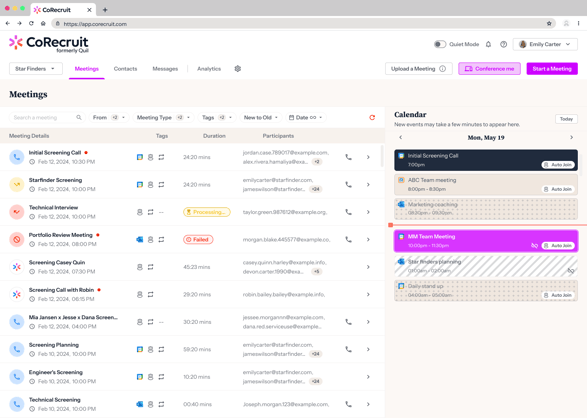Click the blue phone avatar of Screening Planning
587x418 pixels.
[17, 349]
